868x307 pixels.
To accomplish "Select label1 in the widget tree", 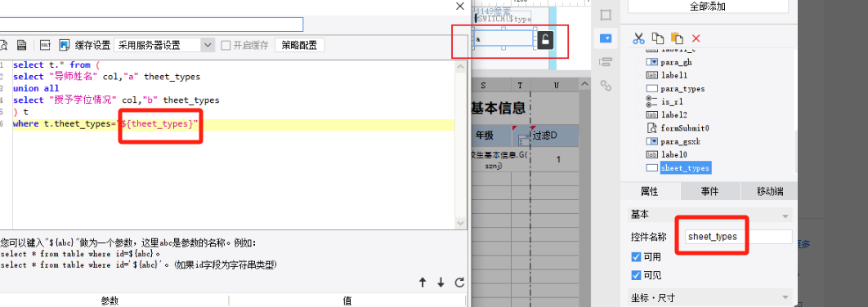I will tap(673, 75).
